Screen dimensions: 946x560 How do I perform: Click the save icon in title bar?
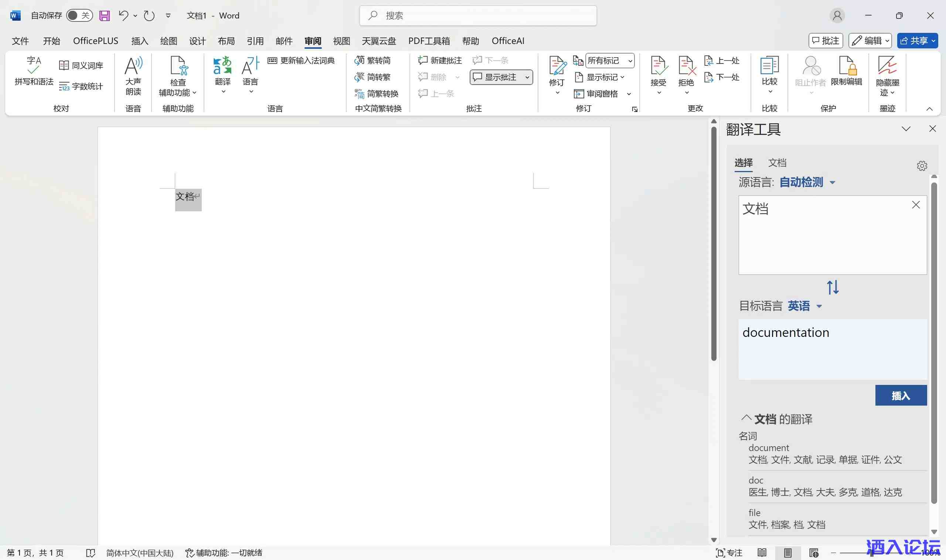105,16
